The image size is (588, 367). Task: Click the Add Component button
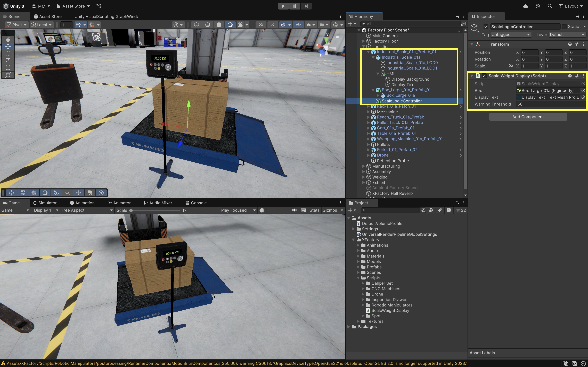pyautogui.click(x=528, y=117)
